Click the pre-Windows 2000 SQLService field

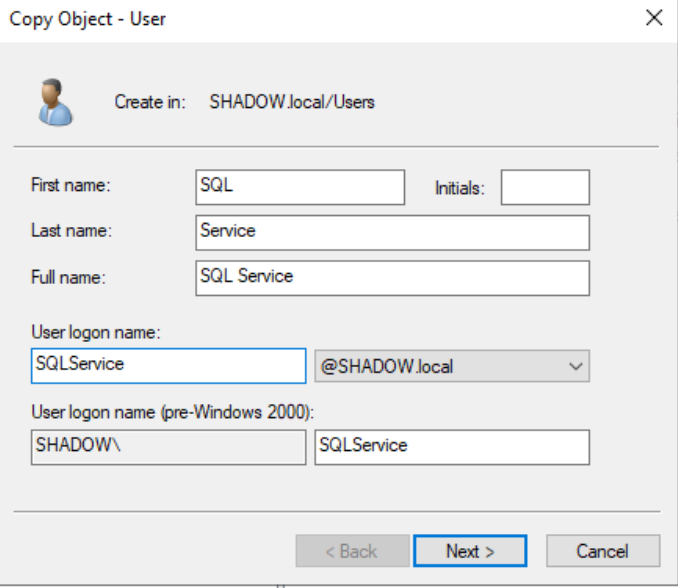(x=451, y=447)
